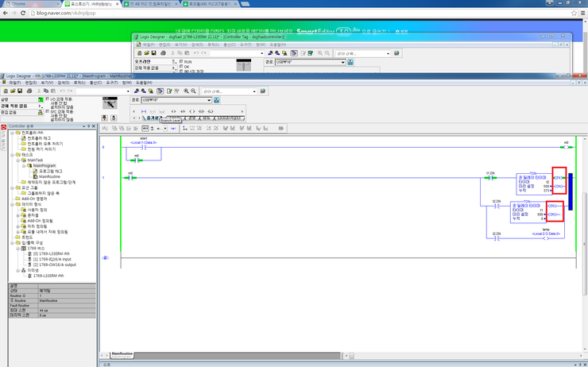Insert an Examine Off contact instruction
This screenshot has width=588, height=367.
[183, 111]
